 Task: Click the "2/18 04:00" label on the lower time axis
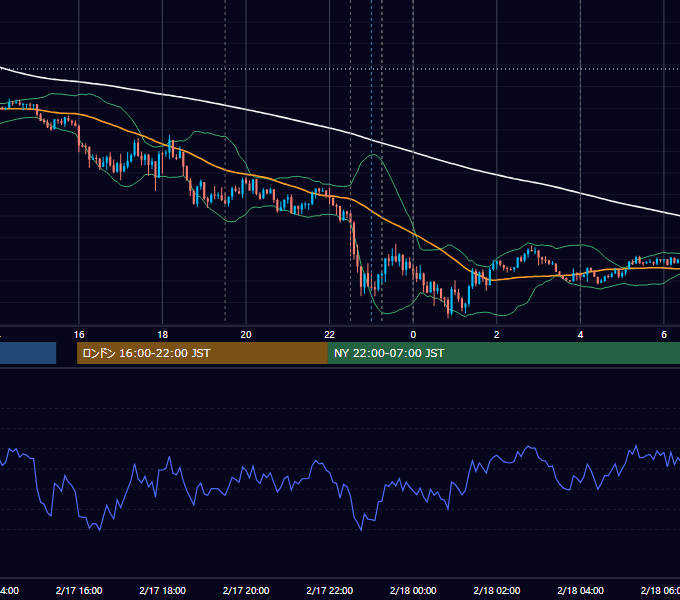point(580,590)
